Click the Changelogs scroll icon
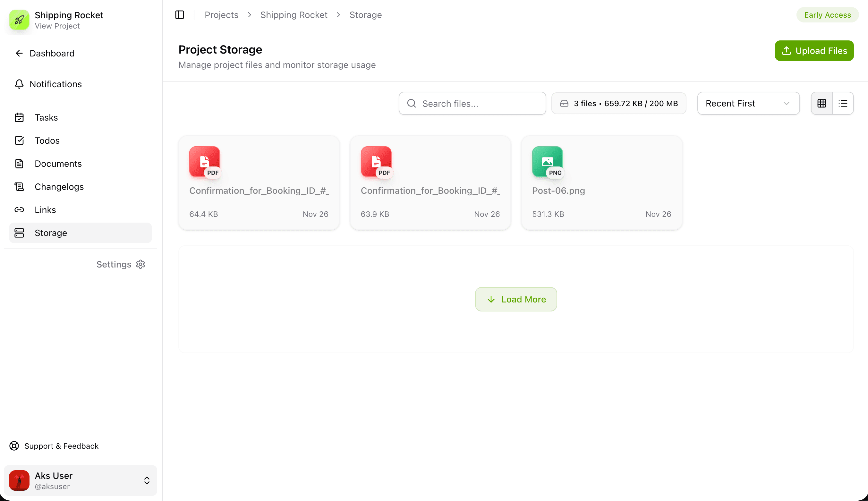Viewport: 868px width, 501px height. tap(19, 187)
